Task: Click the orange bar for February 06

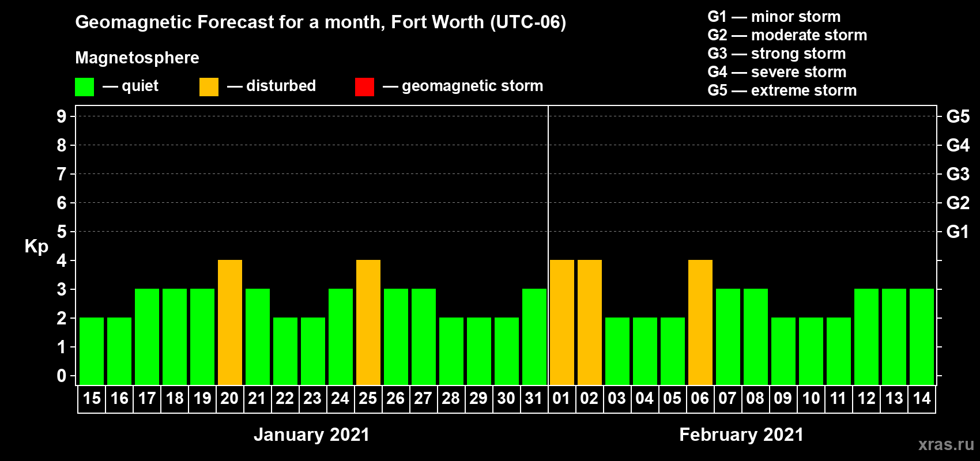Action: point(700,322)
